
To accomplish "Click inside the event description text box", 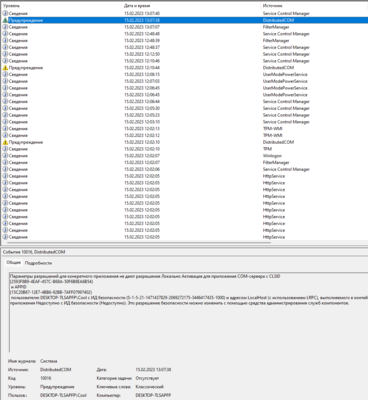I will 188,313.
